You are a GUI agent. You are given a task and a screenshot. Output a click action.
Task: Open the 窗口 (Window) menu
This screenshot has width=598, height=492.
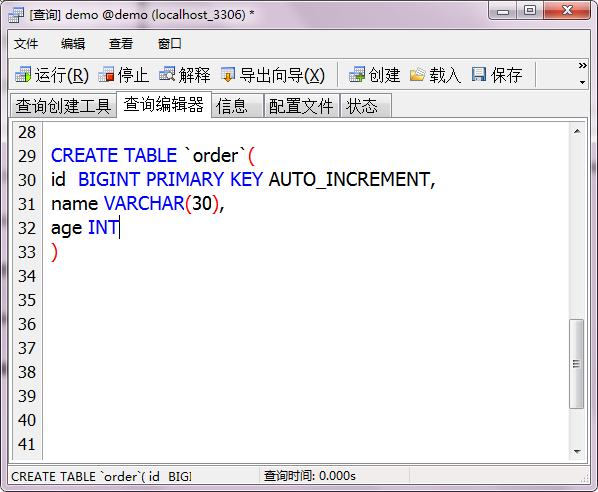[169, 44]
